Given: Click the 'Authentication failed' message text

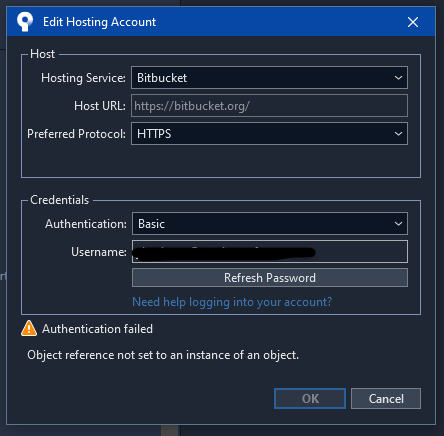Looking at the screenshot, I should coord(97,329).
